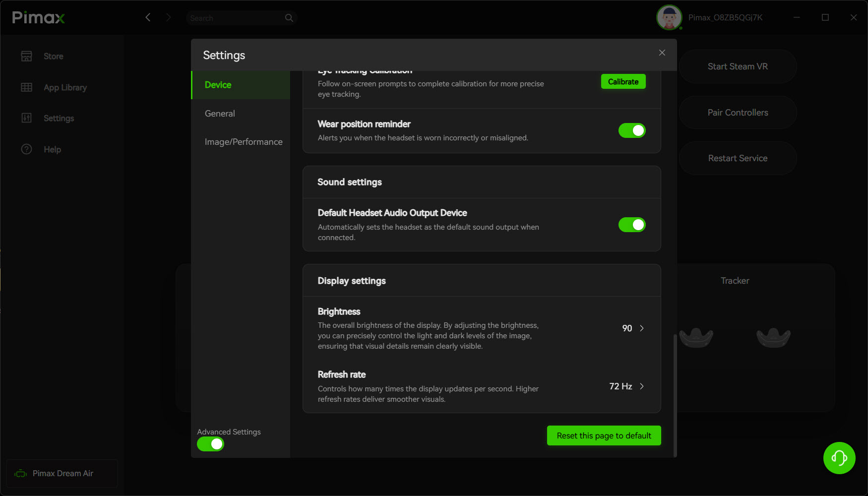
Task: Click the username Pimax_O8ZB5QGj7K
Action: (x=725, y=18)
